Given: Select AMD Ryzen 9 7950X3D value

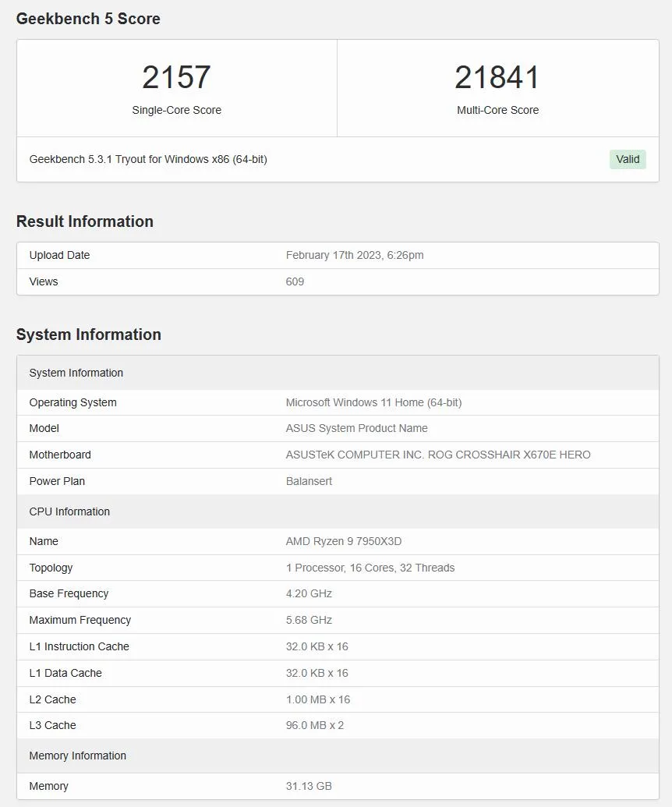Looking at the screenshot, I should pyautogui.click(x=344, y=541).
